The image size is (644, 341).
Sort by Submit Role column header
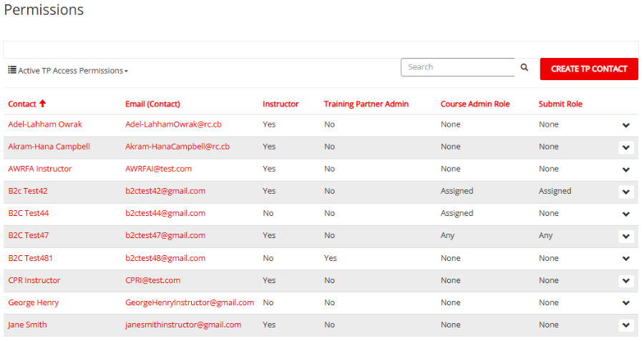coord(560,104)
